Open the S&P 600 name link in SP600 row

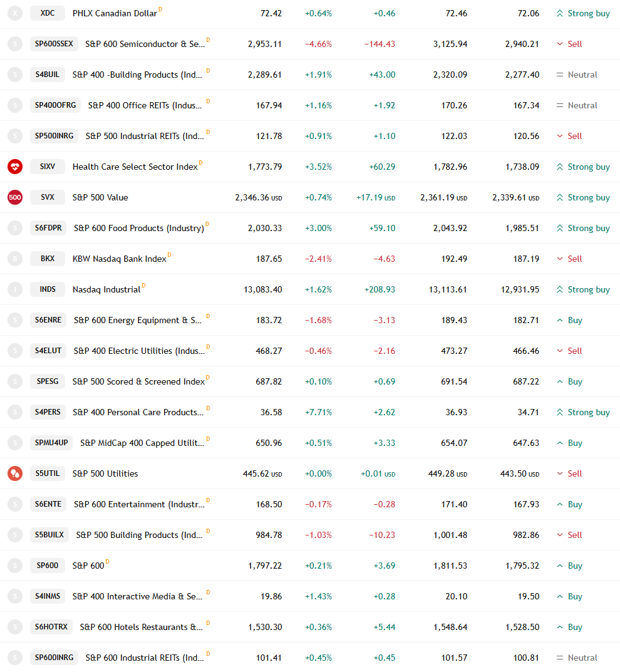tap(88, 566)
